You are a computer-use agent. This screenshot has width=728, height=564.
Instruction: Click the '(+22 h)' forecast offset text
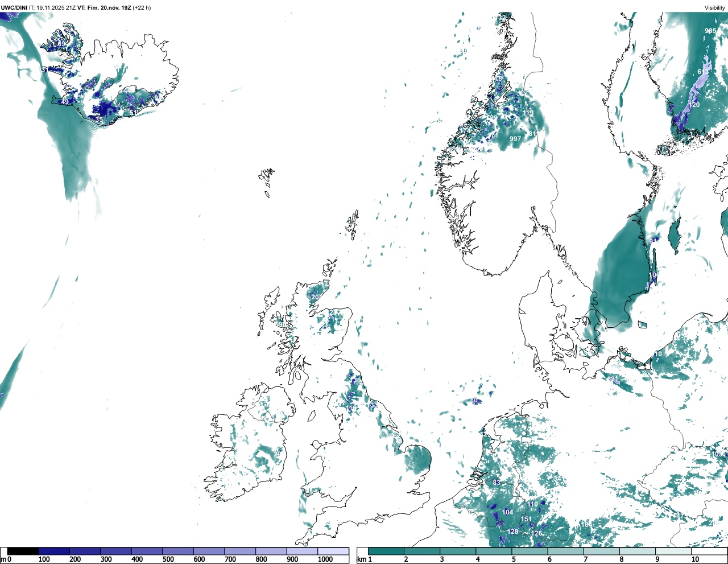pos(142,8)
